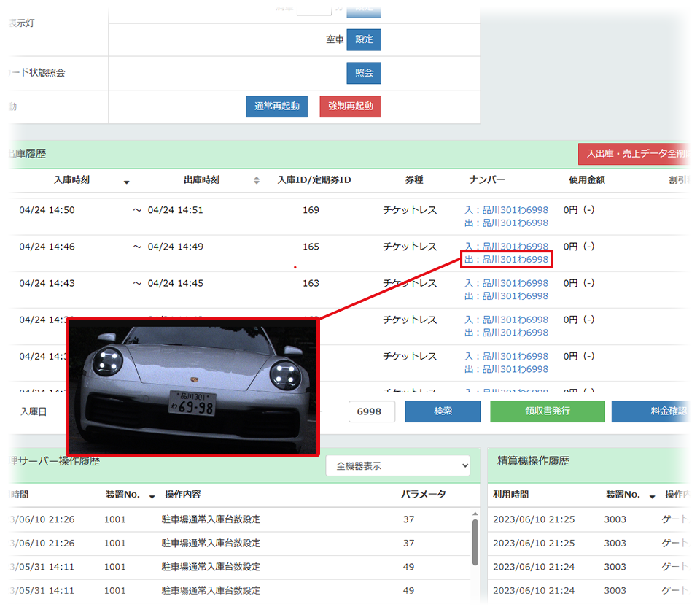Sort 精算機操作履歴 by 装置No. arrow
This screenshot has height=615, width=700.
[x=652, y=496]
